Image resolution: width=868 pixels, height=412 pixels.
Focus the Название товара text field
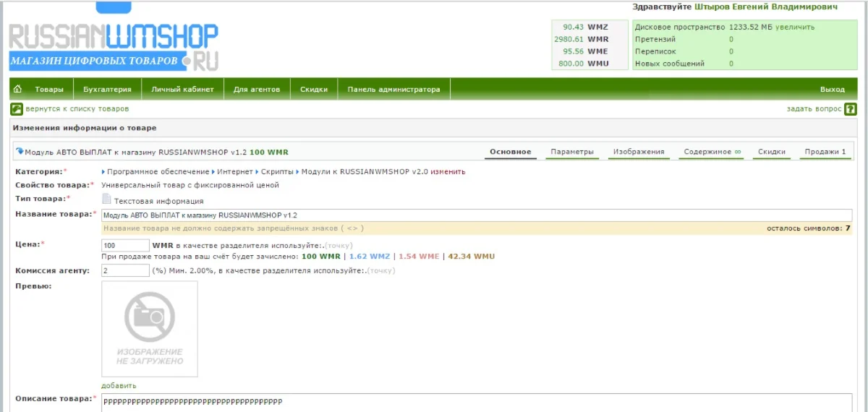476,215
